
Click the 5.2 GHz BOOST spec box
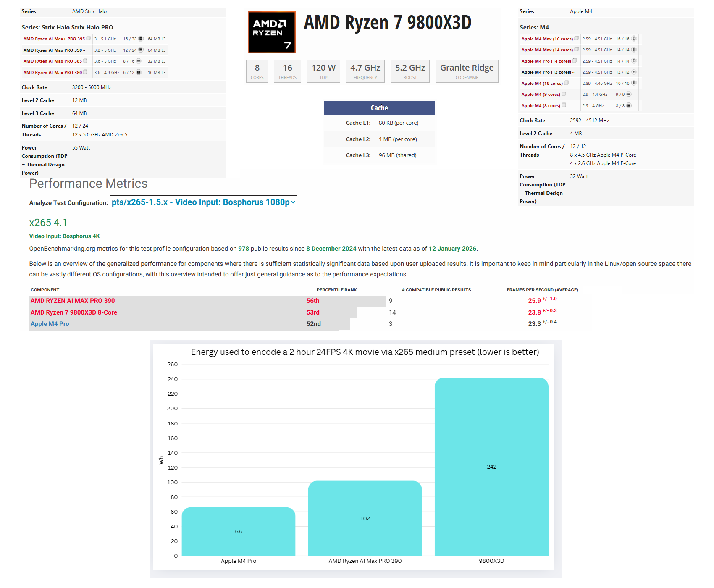coord(410,71)
